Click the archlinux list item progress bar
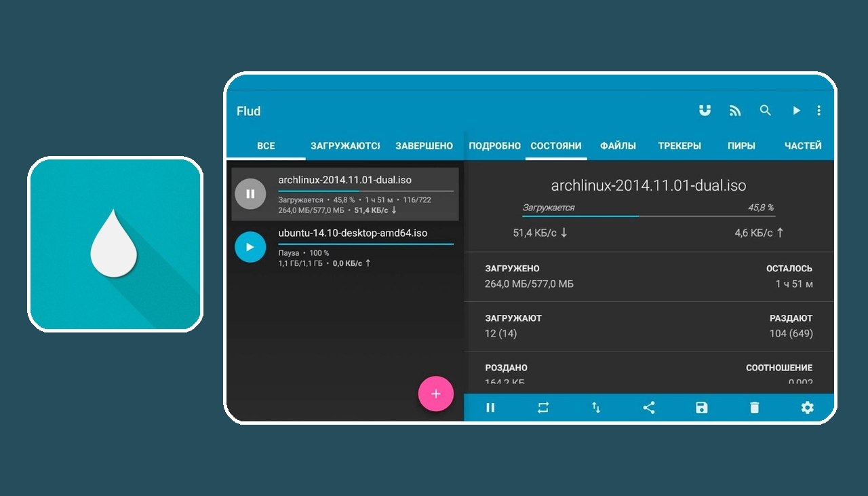Image resolution: width=868 pixels, height=496 pixels. point(366,191)
